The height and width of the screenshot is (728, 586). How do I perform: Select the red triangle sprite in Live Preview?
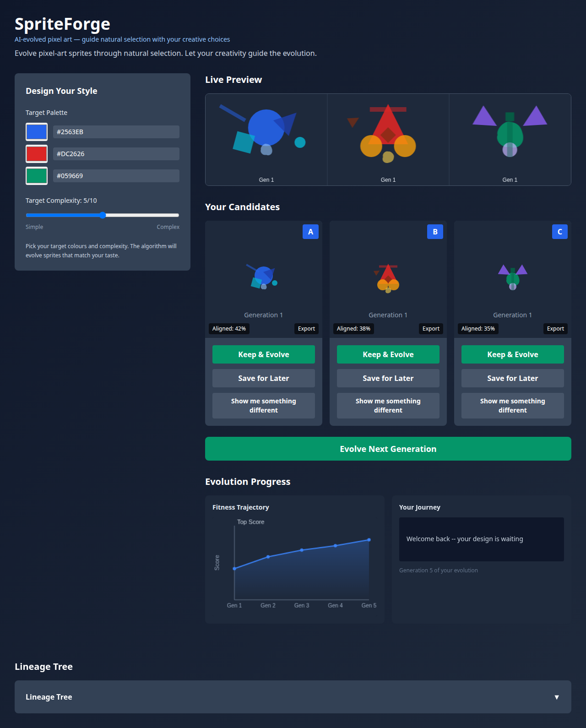tap(388, 135)
